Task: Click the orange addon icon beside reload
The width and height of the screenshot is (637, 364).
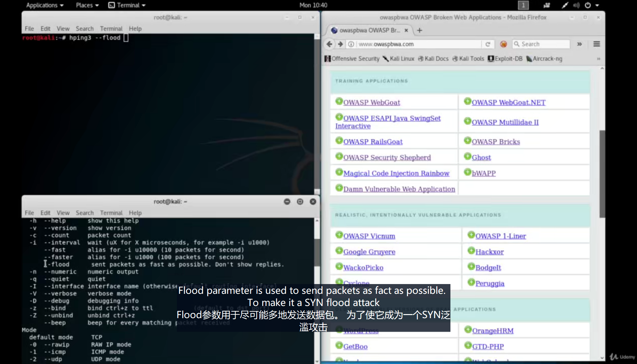Action: (503, 44)
